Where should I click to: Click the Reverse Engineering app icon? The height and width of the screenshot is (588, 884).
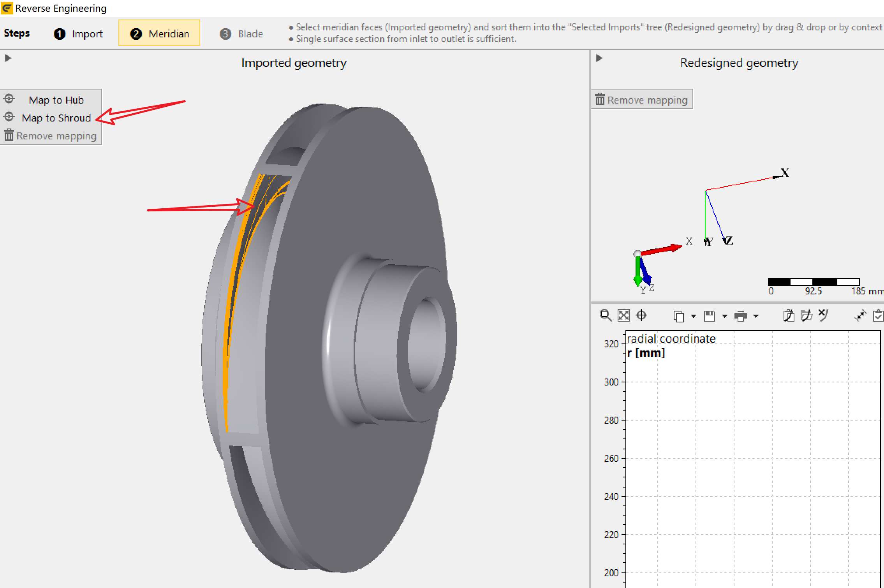pyautogui.click(x=7, y=8)
